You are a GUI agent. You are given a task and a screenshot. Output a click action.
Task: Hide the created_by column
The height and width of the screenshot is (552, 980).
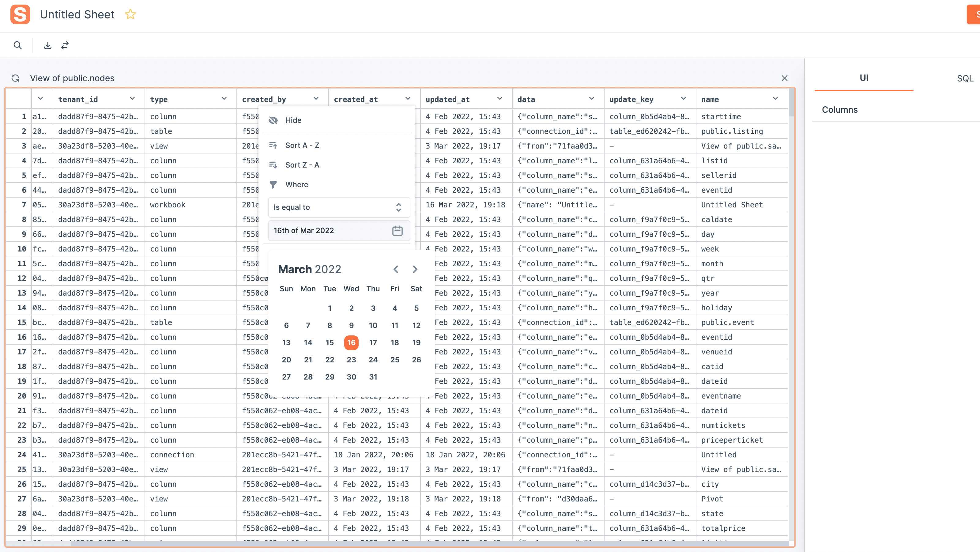293,120
